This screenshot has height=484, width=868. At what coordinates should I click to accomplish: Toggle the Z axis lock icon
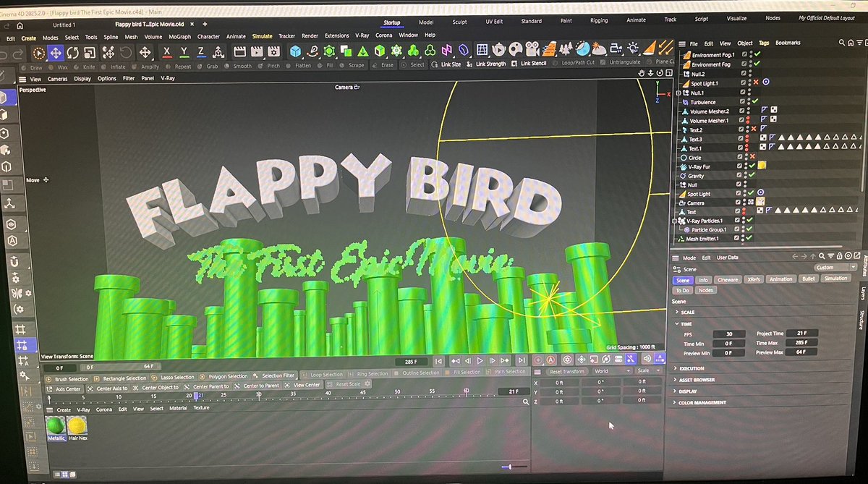click(x=201, y=51)
